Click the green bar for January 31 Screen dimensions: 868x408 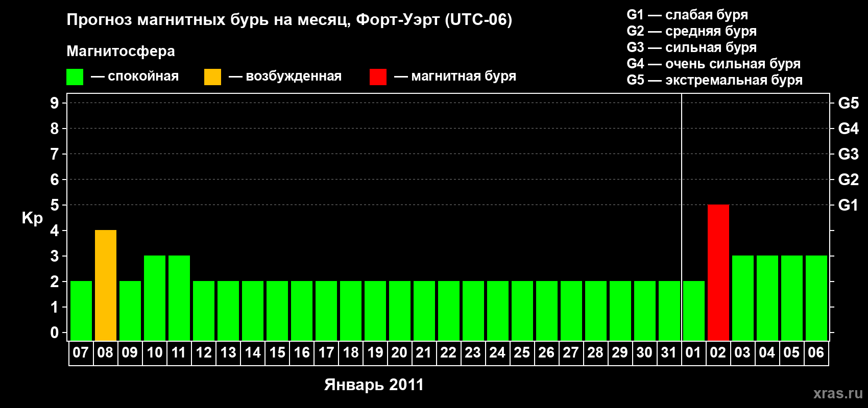(669, 311)
